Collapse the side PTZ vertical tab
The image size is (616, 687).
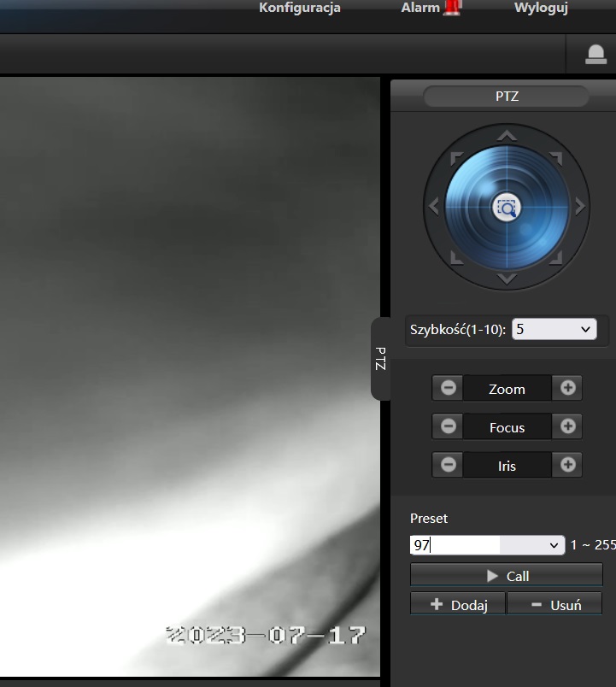(x=381, y=358)
